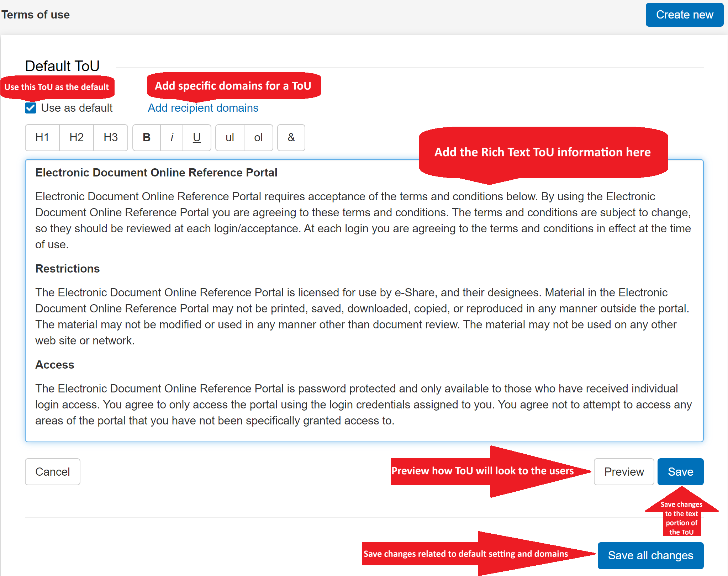Toggle italic formatting button
This screenshot has width=728, height=576.
[172, 138]
